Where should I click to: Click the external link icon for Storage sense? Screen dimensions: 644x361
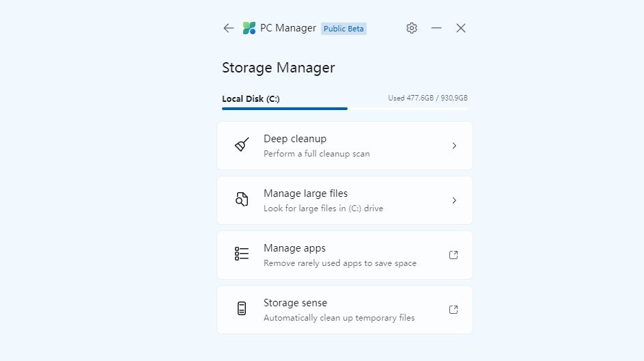[453, 310]
